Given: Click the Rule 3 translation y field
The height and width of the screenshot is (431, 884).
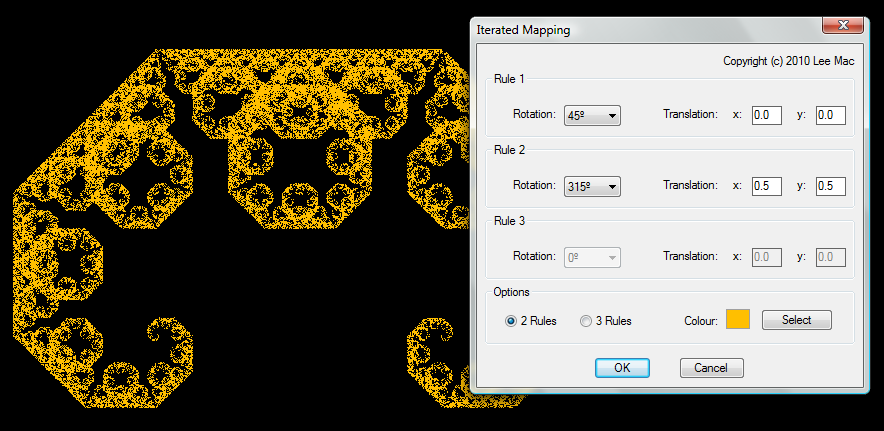Looking at the screenshot, I should (x=830, y=257).
